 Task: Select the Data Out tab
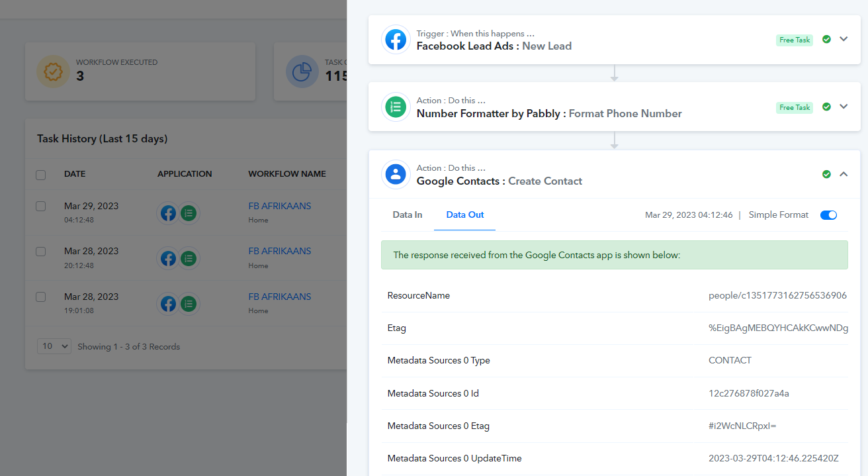(x=465, y=214)
